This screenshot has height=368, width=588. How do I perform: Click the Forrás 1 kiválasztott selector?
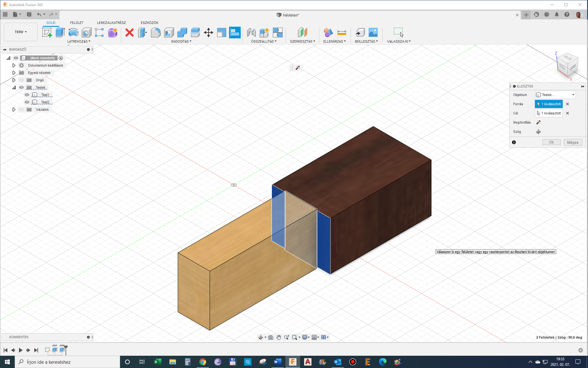(x=549, y=104)
